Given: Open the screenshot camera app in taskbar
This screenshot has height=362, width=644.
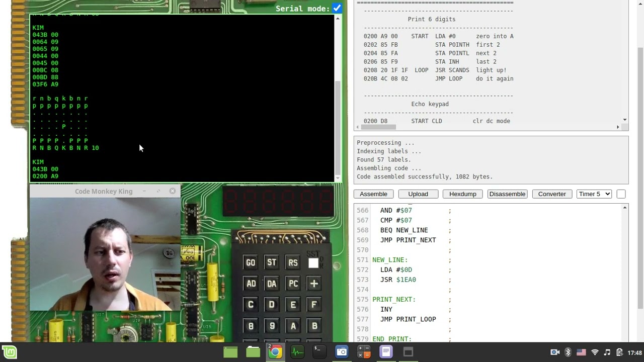Looking at the screenshot, I should tap(342, 352).
